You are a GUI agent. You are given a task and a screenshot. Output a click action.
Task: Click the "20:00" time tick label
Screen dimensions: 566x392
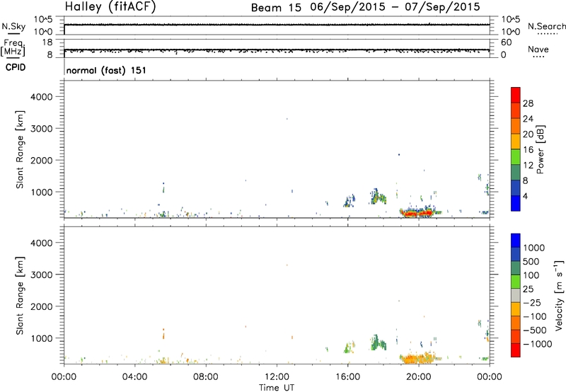click(418, 377)
